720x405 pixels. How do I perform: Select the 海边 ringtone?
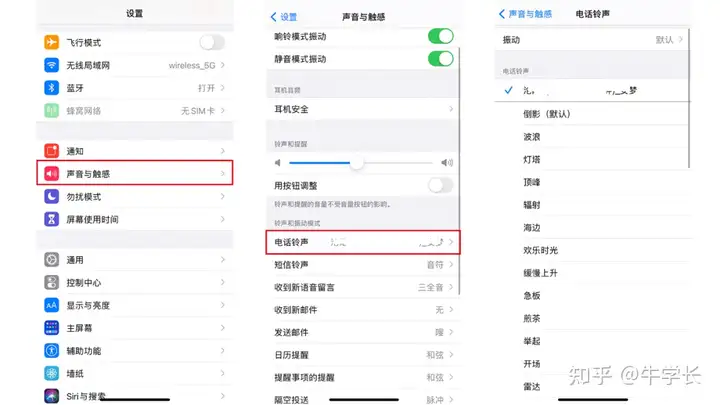point(592,227)
